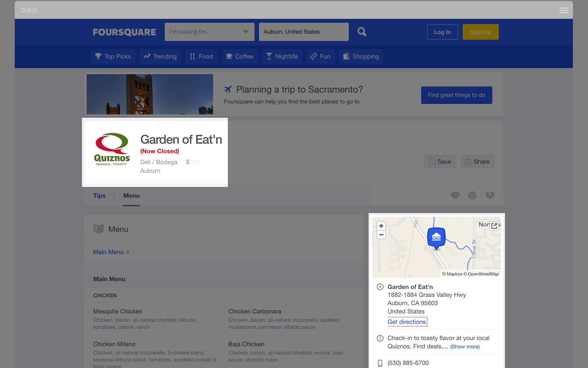
Task: Click the Planning a trip to Sacramento heading
Action: 300,89
